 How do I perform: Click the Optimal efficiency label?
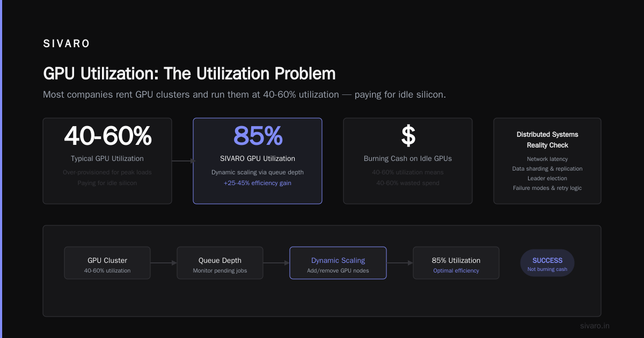(456, 270)
